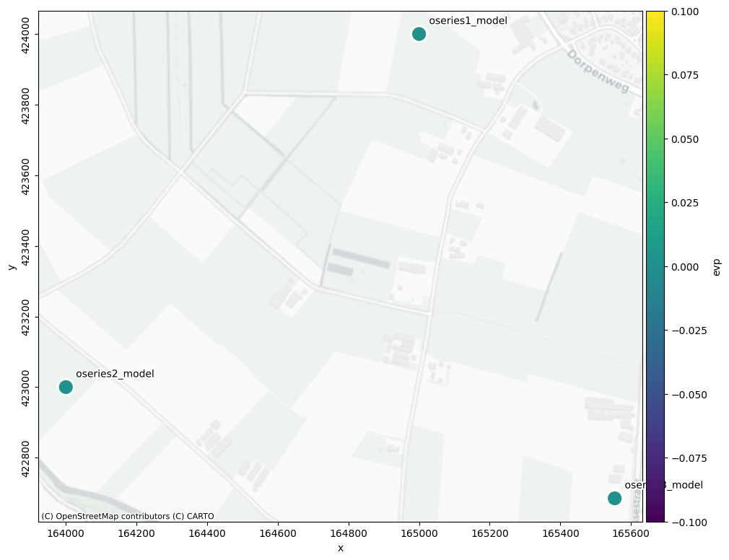729x560 pixels.
Task: Click colorbar tick label 0.075
Action: [685, 75]
